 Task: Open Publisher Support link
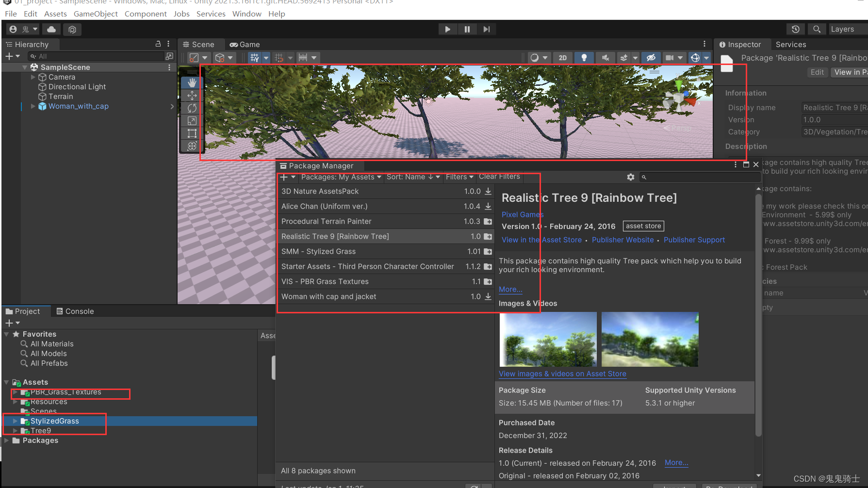(694, 240)
